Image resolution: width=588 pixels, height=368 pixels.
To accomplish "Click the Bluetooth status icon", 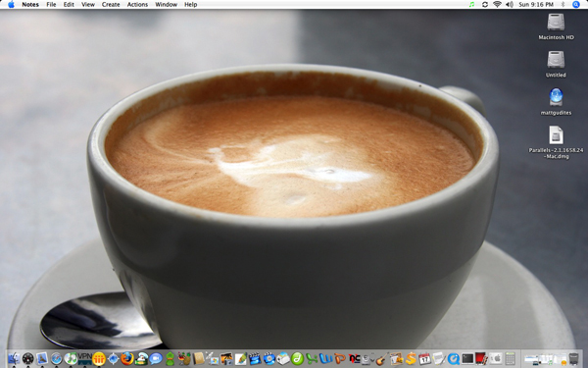I will 563,5.
